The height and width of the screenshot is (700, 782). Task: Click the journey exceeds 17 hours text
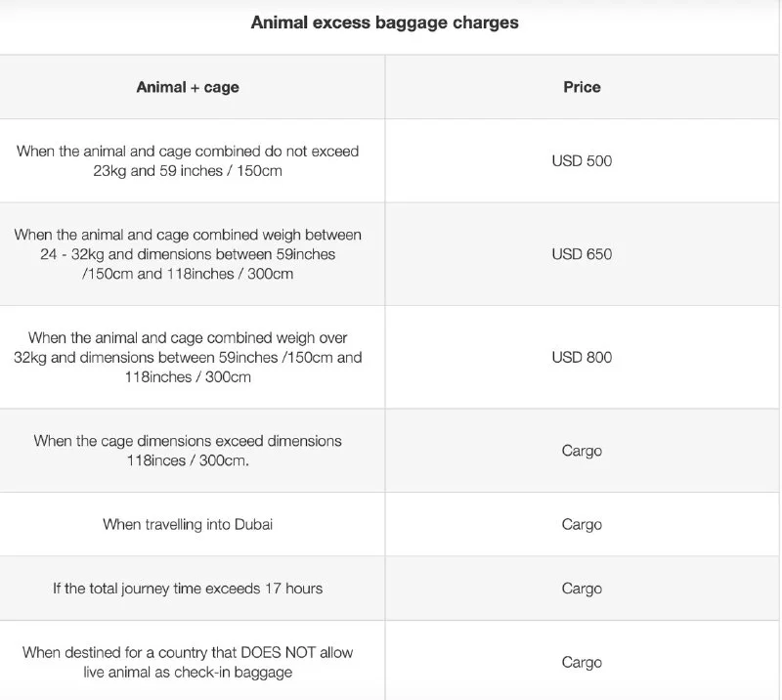[188, 589]
